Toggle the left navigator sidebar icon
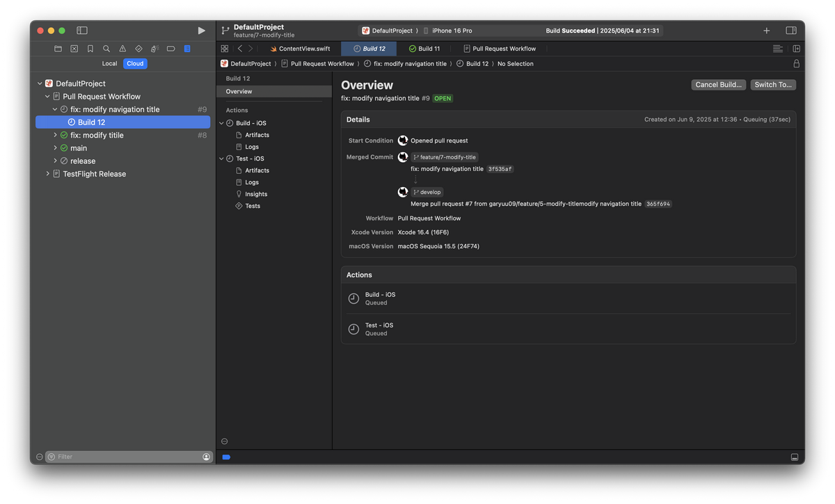Screen dimensions: 835x504 (x=82, y=31)
